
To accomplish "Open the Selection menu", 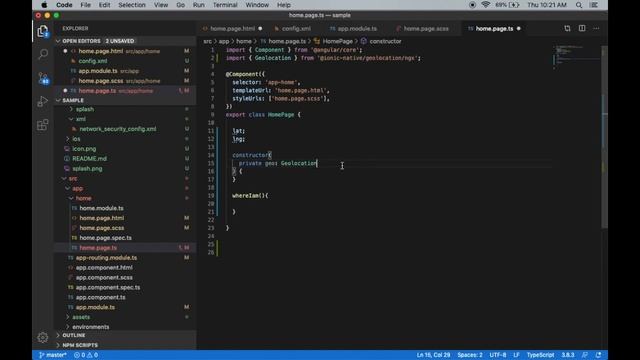I will (132, 5).
